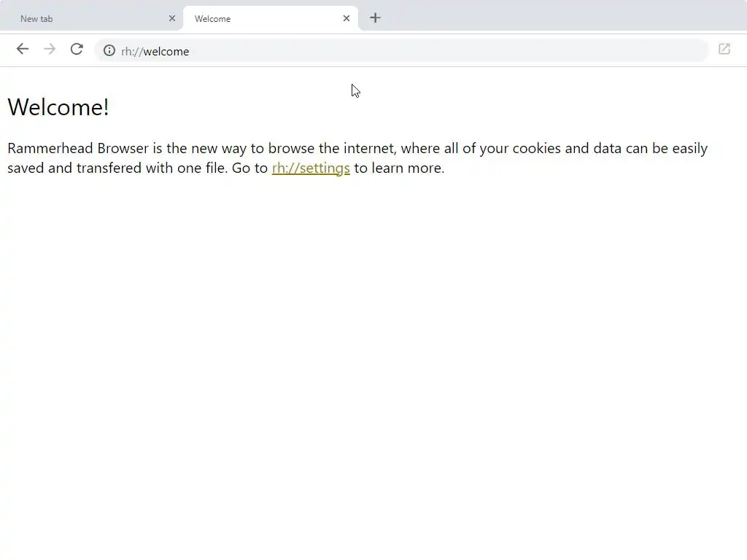Select the 'Welcome' tab
The width and height of the screenshot is (747, 560).
(271, 18)
